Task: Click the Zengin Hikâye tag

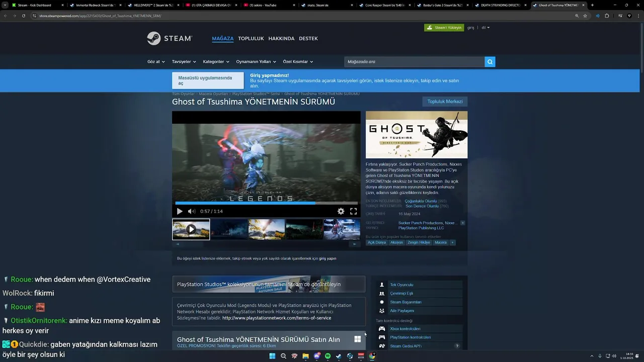Action: click(x=419, y=242)
